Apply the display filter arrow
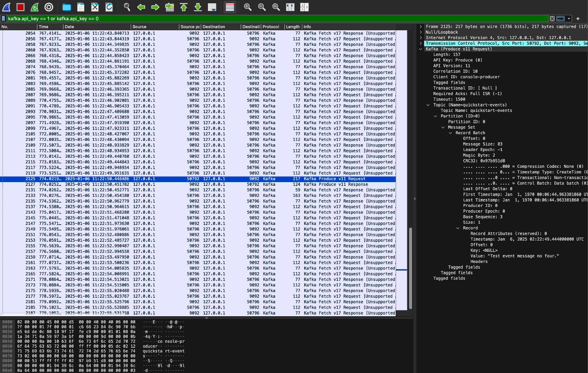 (560, 19)
